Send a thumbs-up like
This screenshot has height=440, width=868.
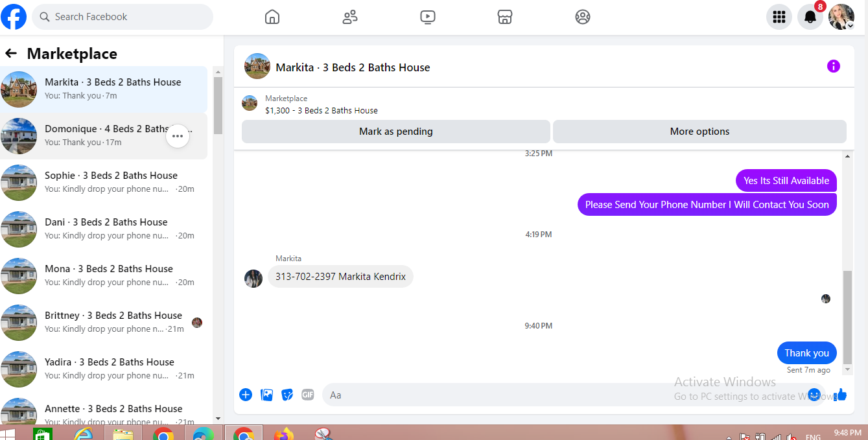[x=841, y=394]
